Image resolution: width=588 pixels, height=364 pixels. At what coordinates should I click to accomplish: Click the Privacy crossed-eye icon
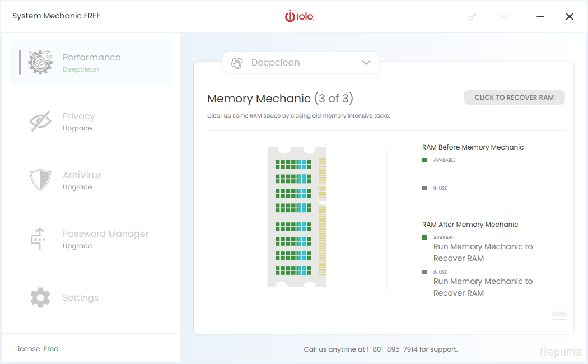tap(40, 122)
